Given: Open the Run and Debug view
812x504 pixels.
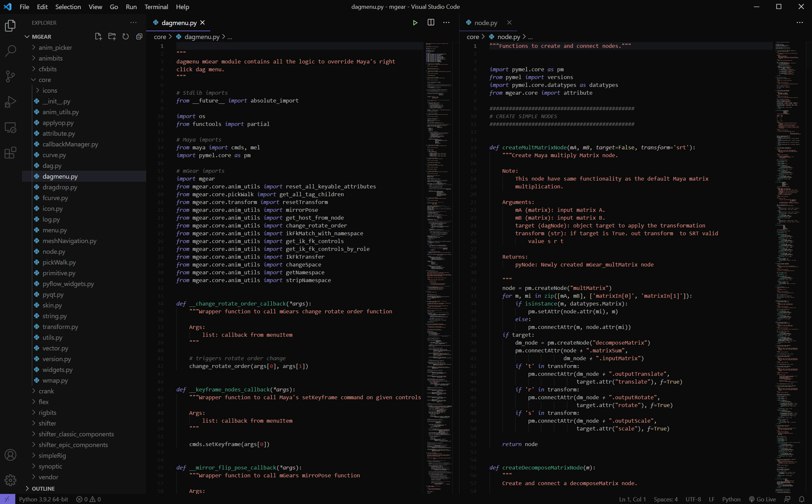Looking at the screenshot, I should 10,102.
